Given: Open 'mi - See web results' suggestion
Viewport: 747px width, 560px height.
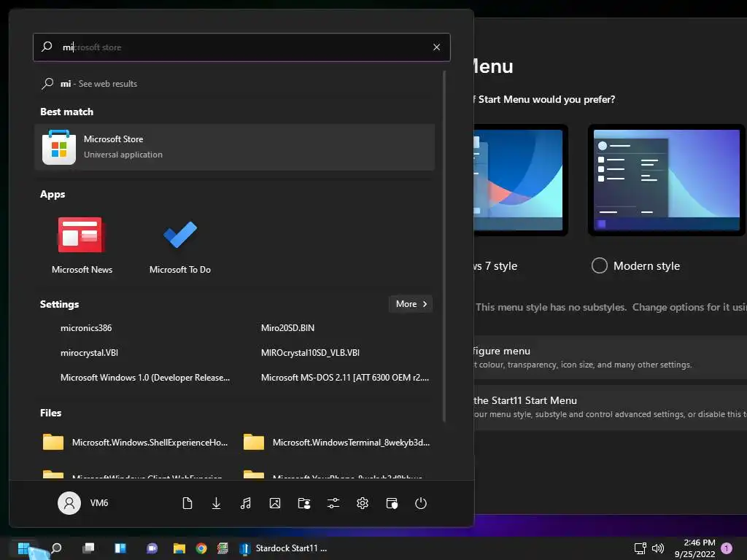Looking at the screenshot, I should tap(98, 84).
